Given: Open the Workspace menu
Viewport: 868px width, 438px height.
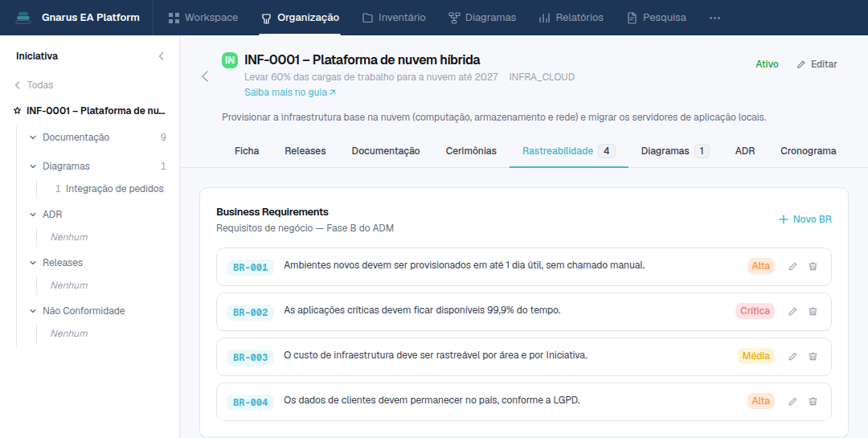Looking at the screenshot, I should tap(203, 18).
